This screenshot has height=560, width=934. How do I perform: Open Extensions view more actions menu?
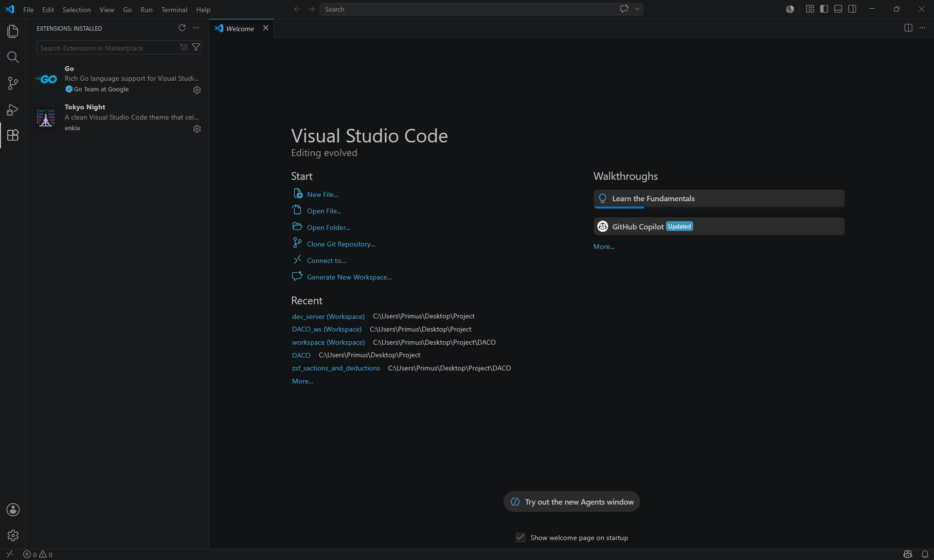[x=196, y=28]
